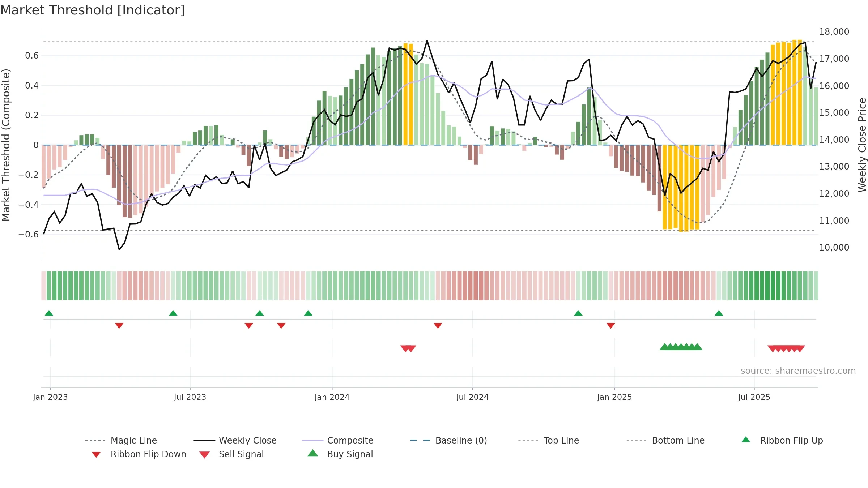Click the Jul 2025 x-axis label

[754, 397]
